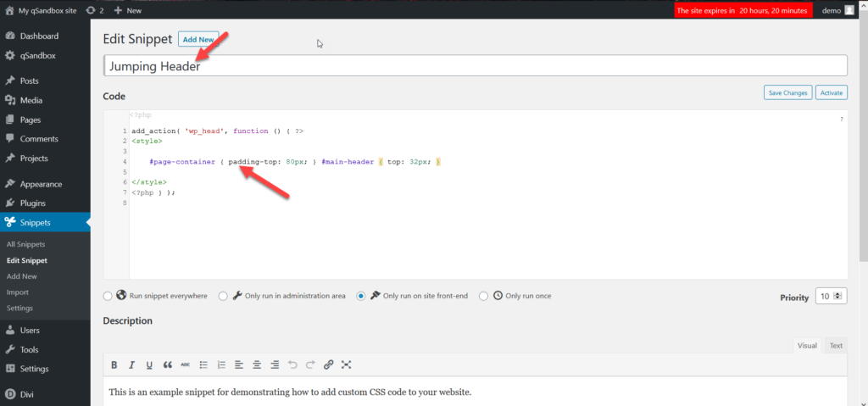Click the description text area

click(x=475, y=392)
